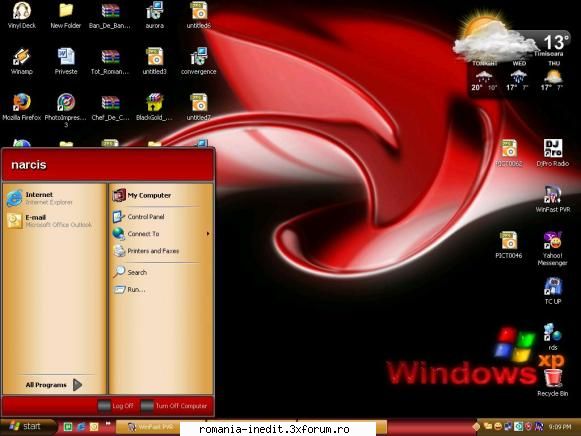
Task: Launch the PhotoImpression 3 shortcut
Action: click(x=66, y=110)
